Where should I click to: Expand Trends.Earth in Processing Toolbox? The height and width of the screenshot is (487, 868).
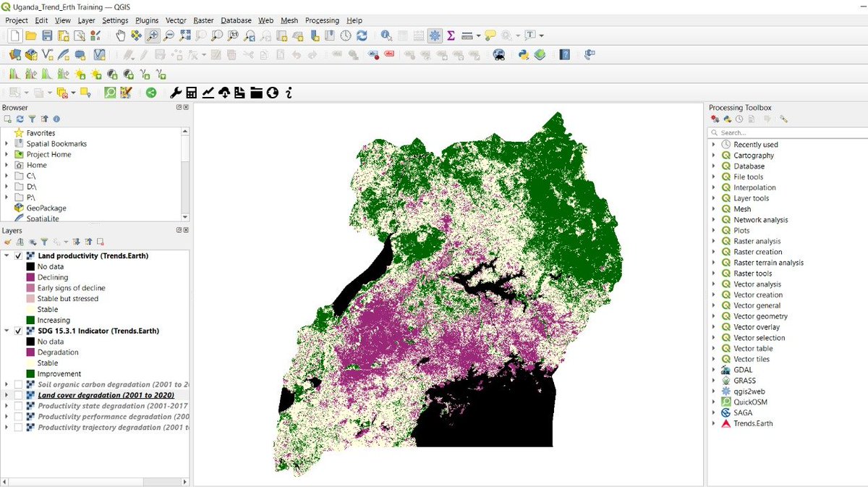[714, 423]
